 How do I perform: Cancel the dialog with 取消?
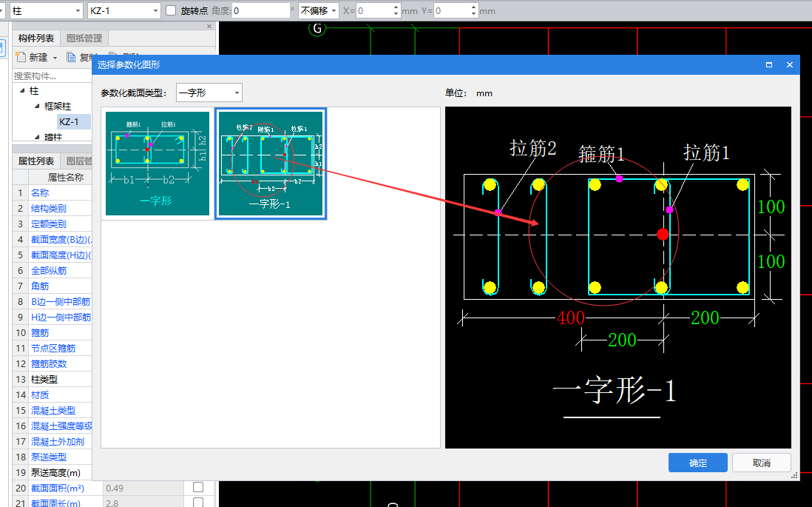pos(761,463)
